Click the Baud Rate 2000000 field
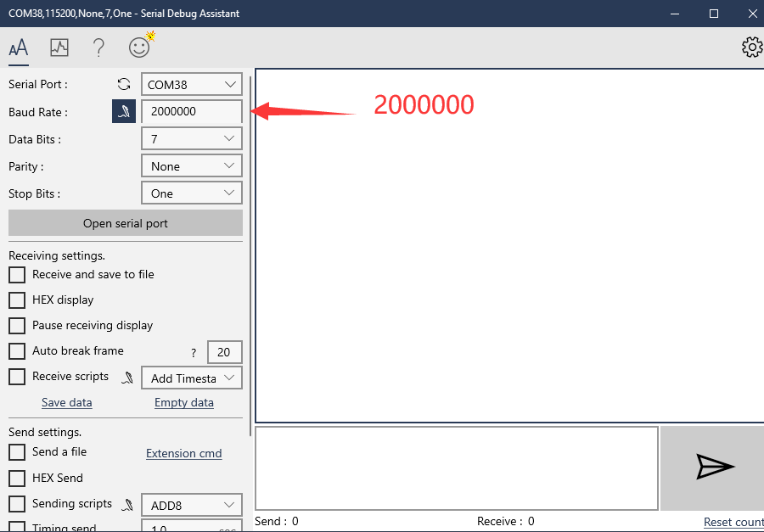The height and width of the screenshot is (532, 764). [x=192, y=111]
